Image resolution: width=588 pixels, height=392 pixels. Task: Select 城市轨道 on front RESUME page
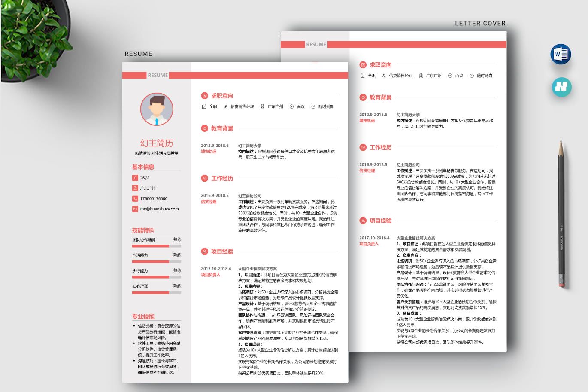(209, 152)
